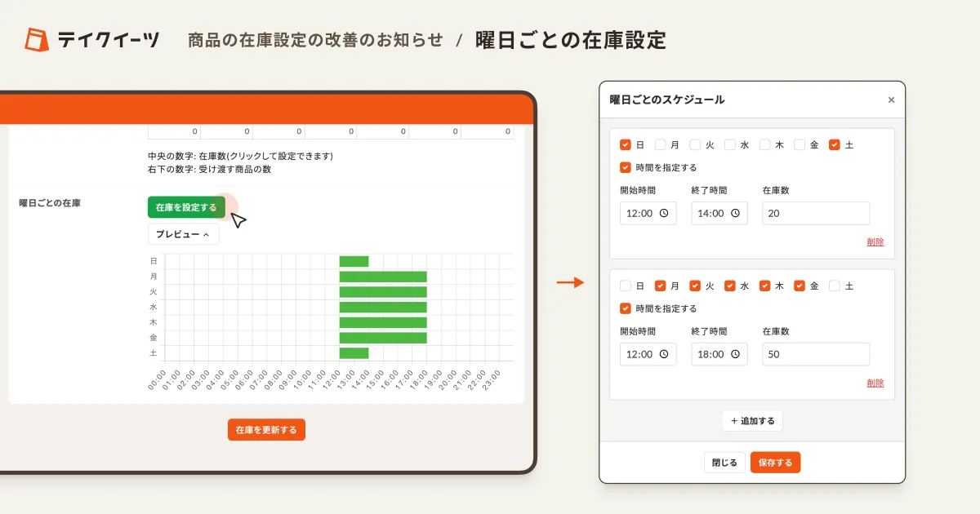Click the テイクイーツ logo icon

point(37,39)
